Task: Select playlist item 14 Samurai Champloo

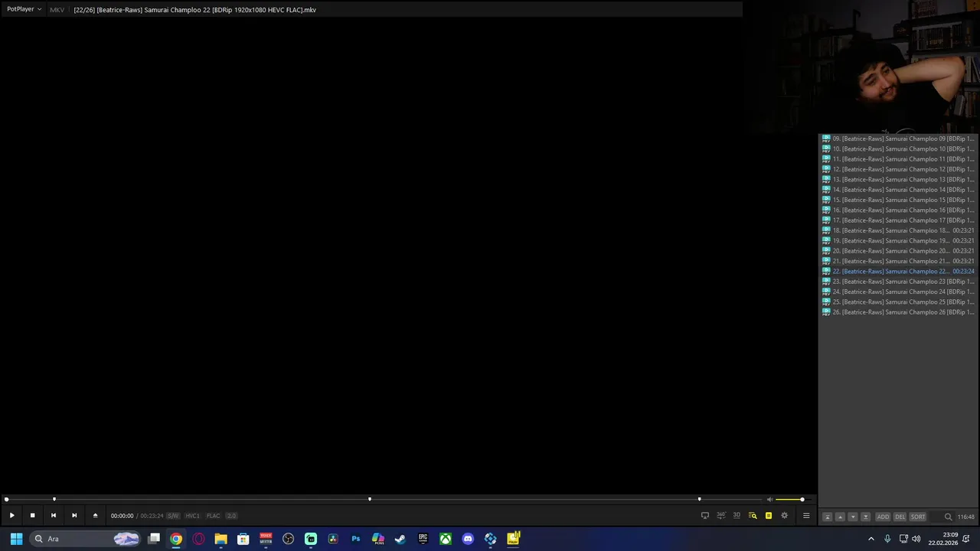Action: pyautogui.click(x=898, y=190)
